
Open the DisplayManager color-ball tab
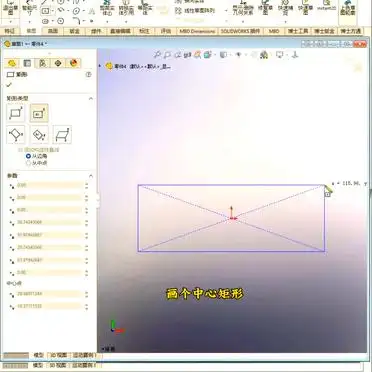click(74, 63)
